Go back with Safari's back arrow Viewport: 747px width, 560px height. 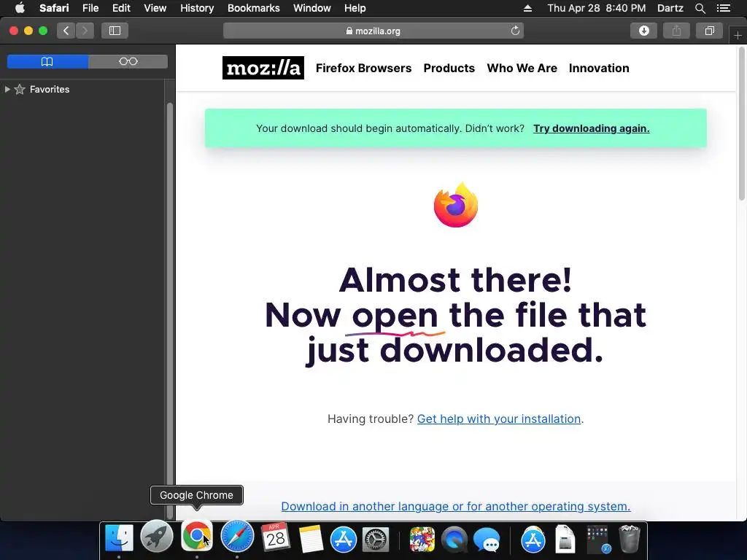click(66, 31)
